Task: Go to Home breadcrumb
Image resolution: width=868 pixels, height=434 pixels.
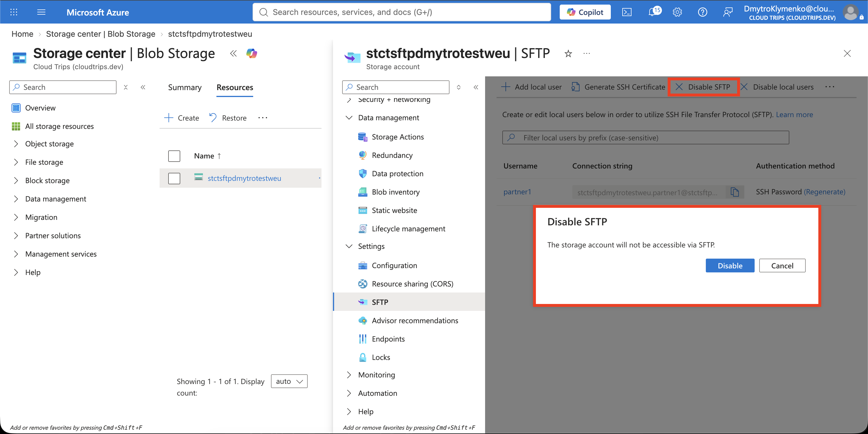Action: [22, 34]
